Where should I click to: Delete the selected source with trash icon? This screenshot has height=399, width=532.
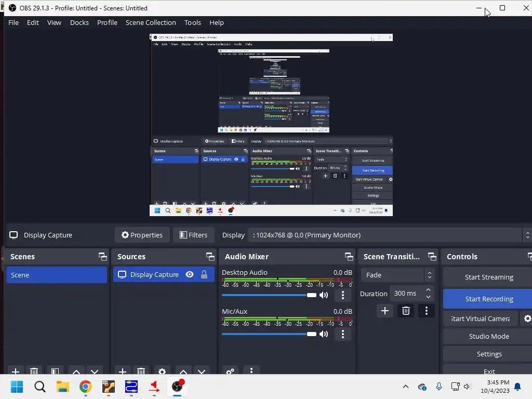(141, 371)
